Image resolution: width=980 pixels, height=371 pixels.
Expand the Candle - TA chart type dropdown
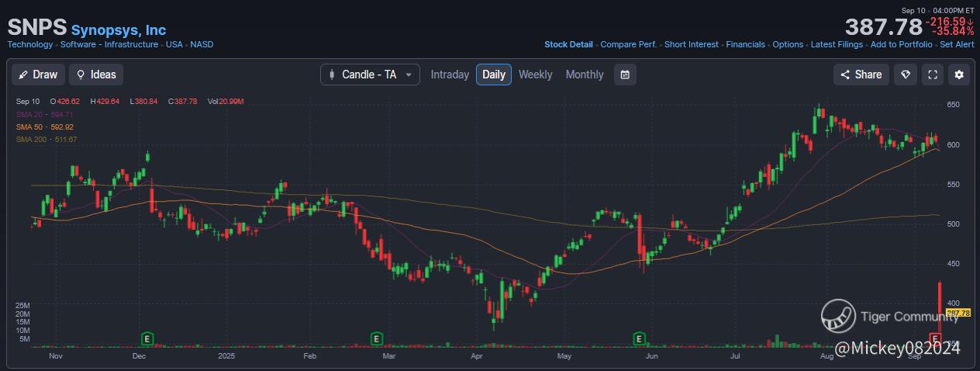point(370,75)
